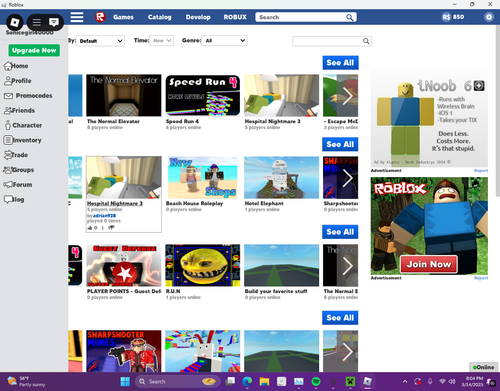The image size is (500, 391).
Task: Click the games filter search magnifier
Action: (366, 41)
